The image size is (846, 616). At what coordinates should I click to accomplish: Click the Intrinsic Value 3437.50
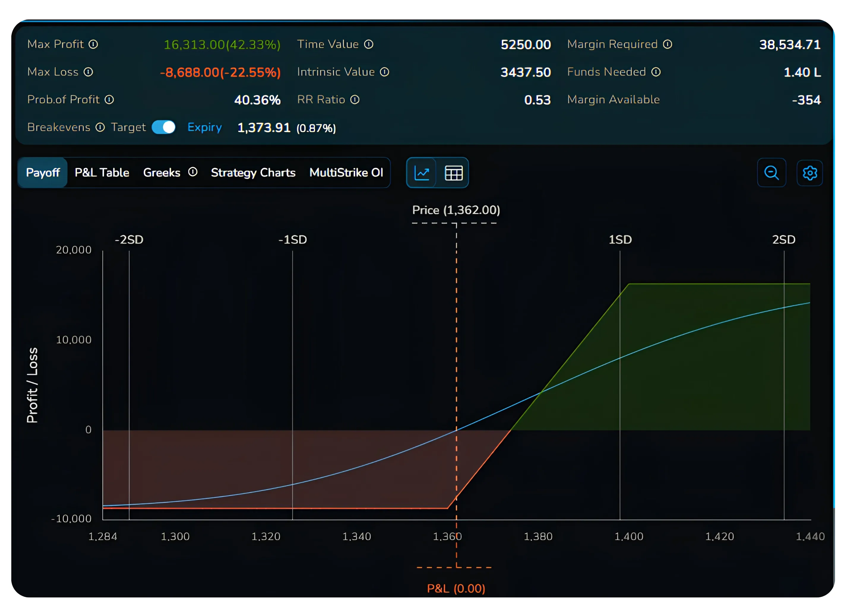tap(525, 72)
